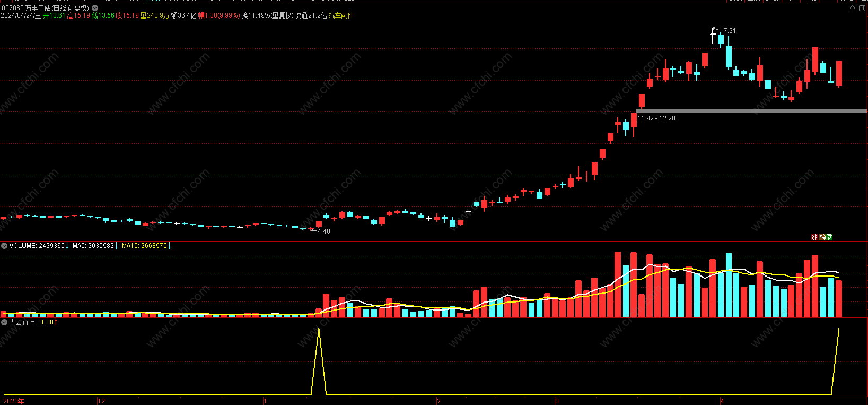The height and width of the screenshot is (405, 868).
Task: Click the gray gap band line
Action: 751,111
